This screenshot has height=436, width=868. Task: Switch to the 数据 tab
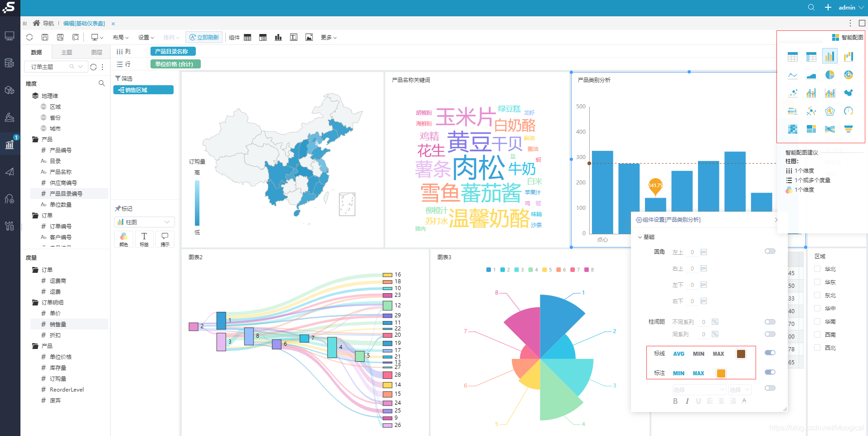[x=36, y=52]
